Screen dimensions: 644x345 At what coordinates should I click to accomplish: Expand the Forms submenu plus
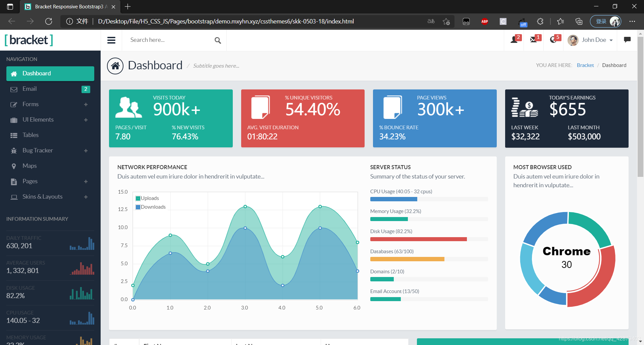coord(86,105)
